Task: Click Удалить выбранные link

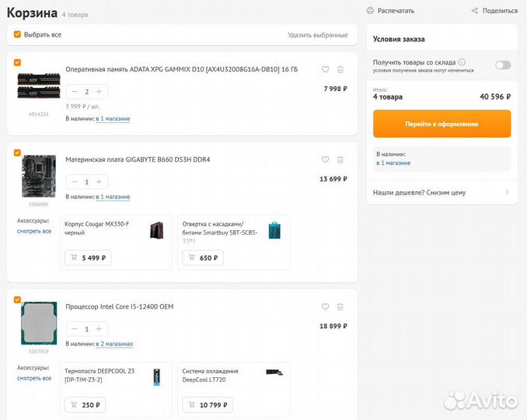Action: [x=317, y=35]
